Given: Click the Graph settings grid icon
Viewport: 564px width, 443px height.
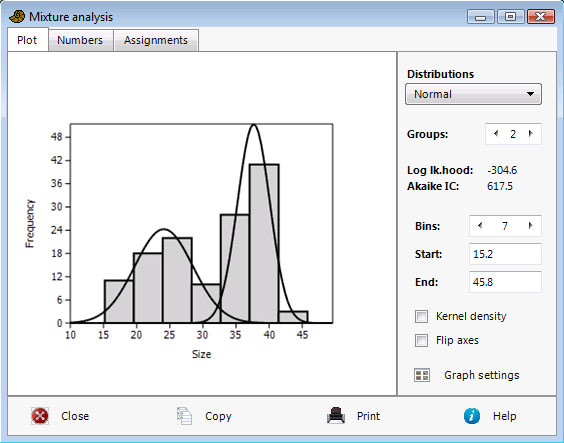Looking at the screenshot, I should point(422,375).
